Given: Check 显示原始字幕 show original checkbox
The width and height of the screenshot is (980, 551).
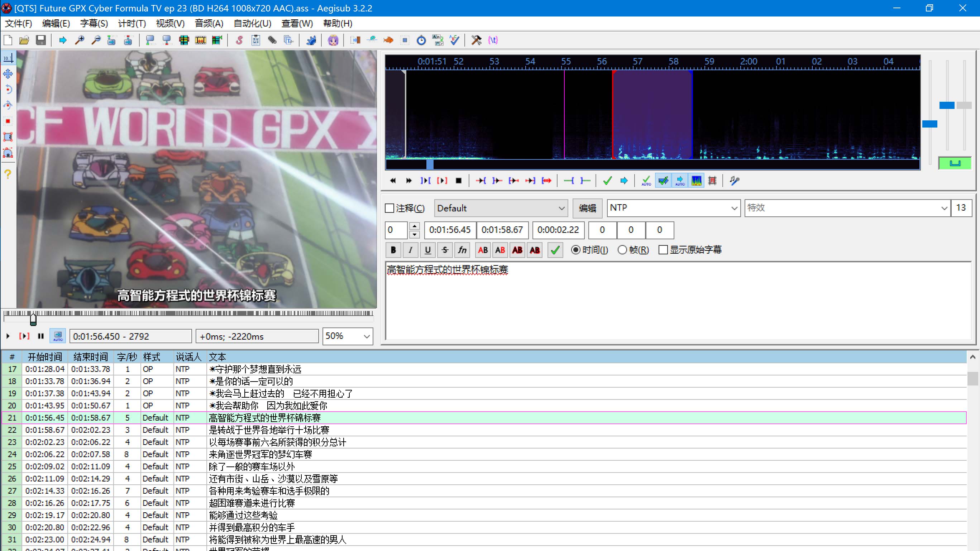Looking at the screenshot, I should pos(663,250).
